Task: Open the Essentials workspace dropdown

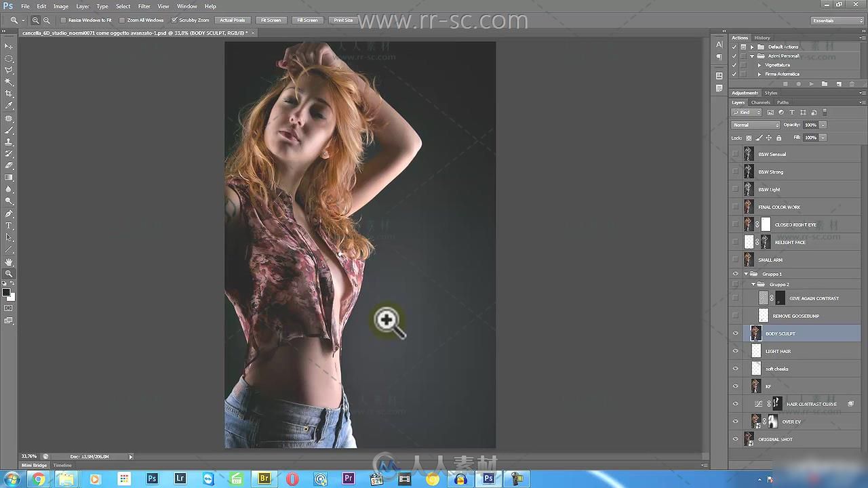Action: coord(837,20)
